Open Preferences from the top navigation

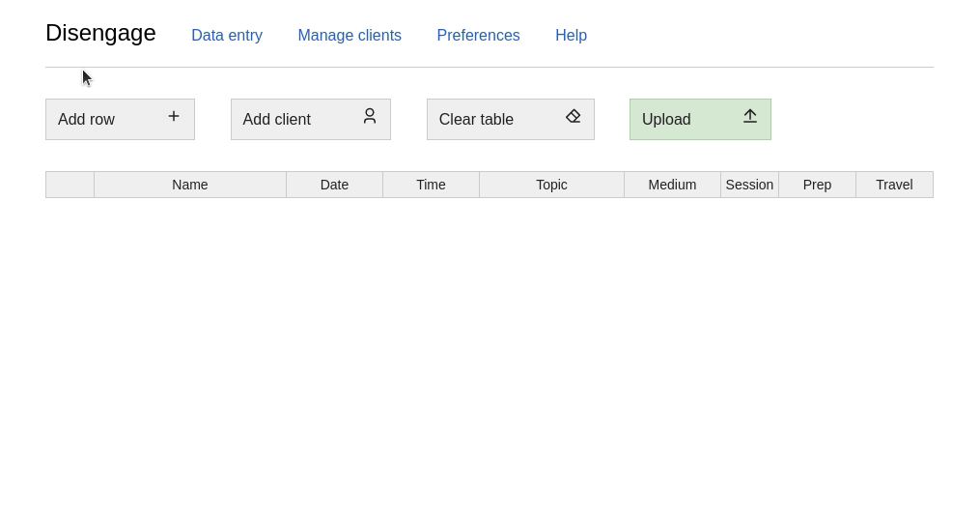[x=478, y=36]
